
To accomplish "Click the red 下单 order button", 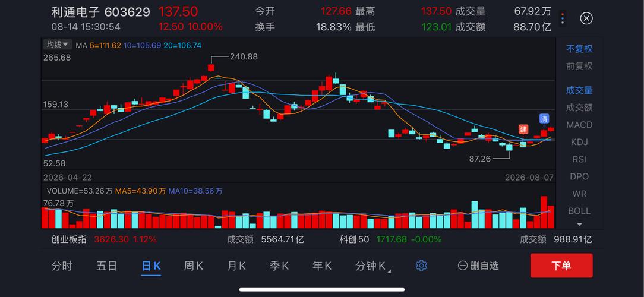I will (561, 266).
